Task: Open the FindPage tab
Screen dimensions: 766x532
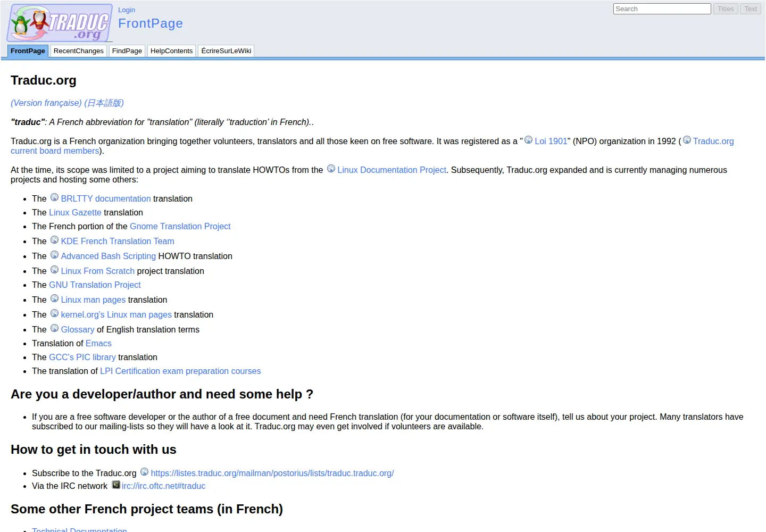Action: point(127,51)
